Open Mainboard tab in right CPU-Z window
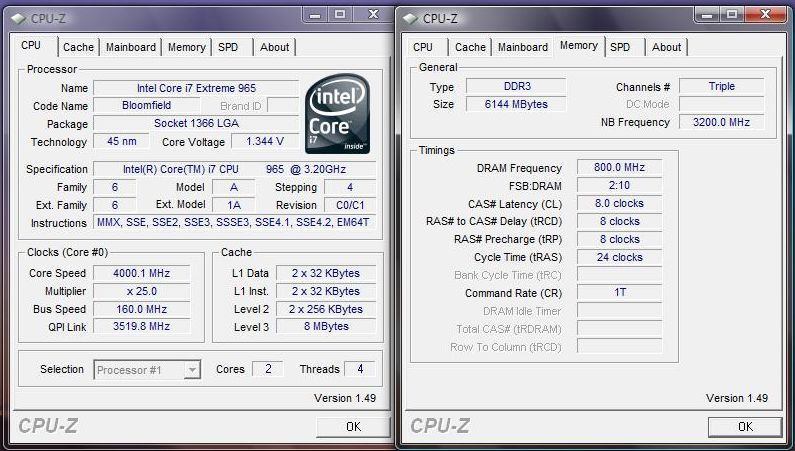This screenshot has width=795, height=451. tap(523, 47)
